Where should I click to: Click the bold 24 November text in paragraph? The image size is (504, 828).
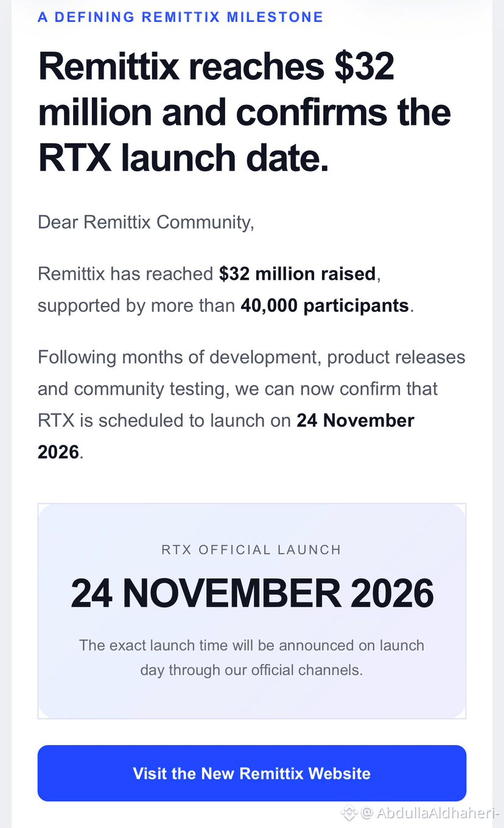coord(355,420)
